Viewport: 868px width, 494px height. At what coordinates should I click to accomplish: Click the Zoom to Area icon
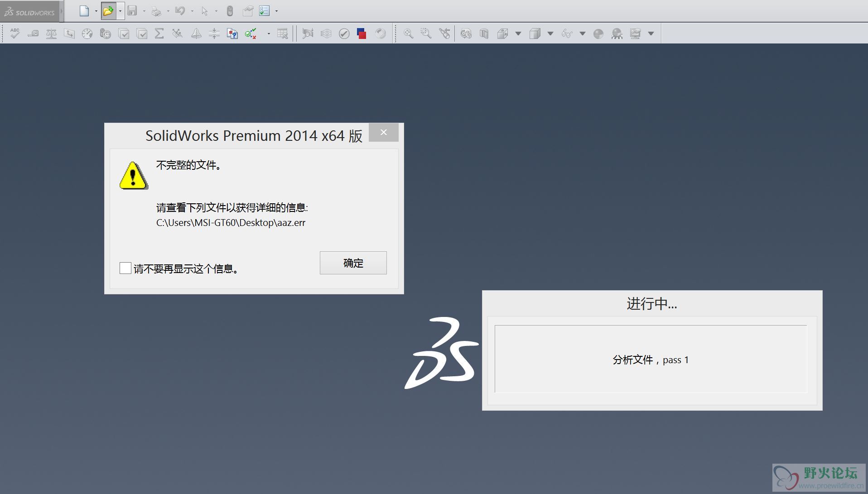[x=426, y=34]
